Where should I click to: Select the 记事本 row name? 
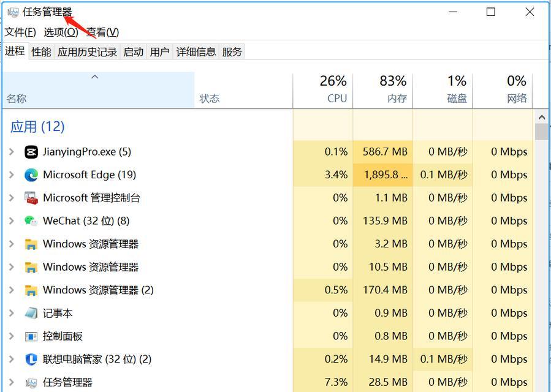[58, 313]
